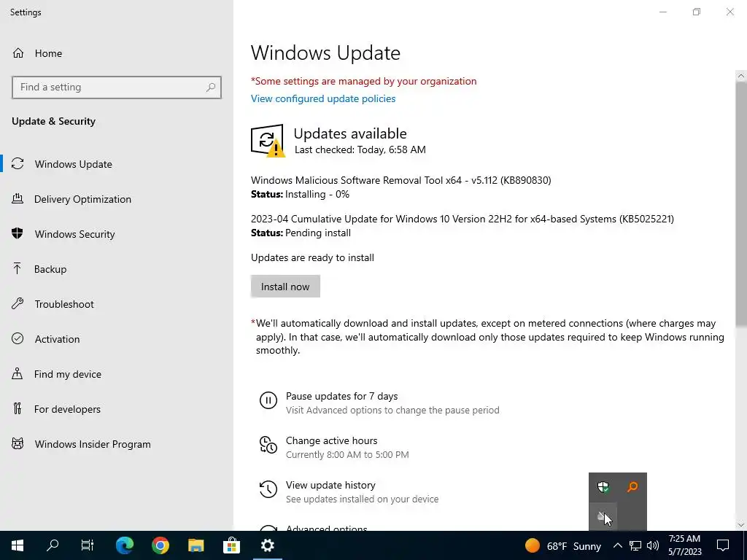Click the pause circle icon
Viewport: 747px width, 560px height.
point(268,400)
